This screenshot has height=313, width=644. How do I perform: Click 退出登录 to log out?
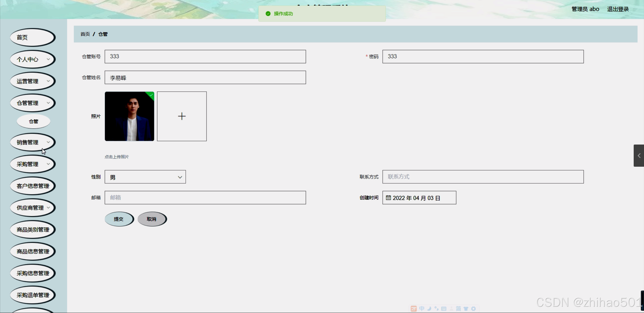618,9
